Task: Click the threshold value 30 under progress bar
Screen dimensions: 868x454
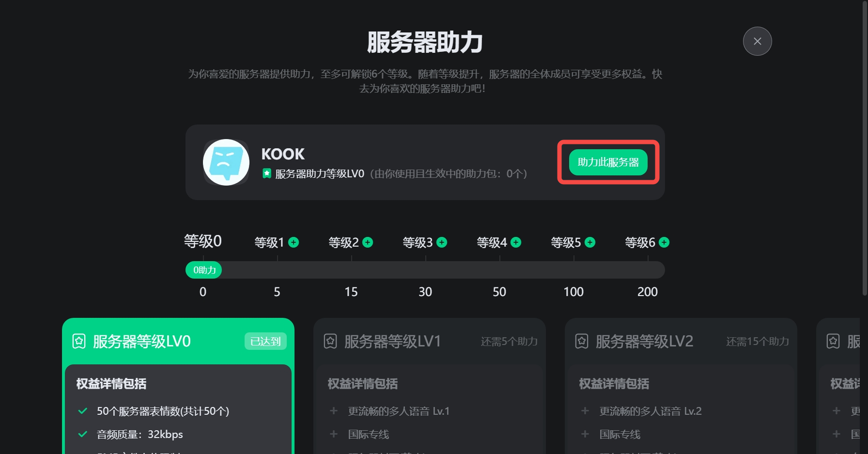Action: tap(425, 292)
